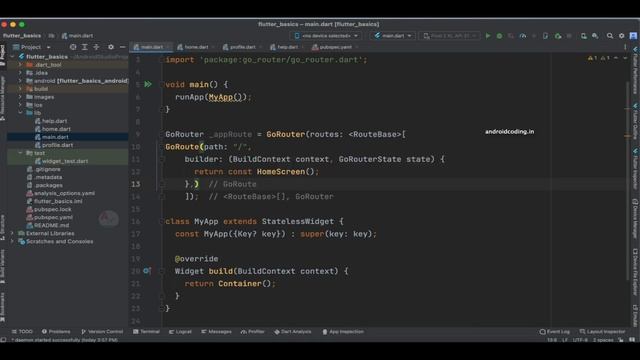
Task: Switch to the home.dart editor tab
Action: click(196, 47)
